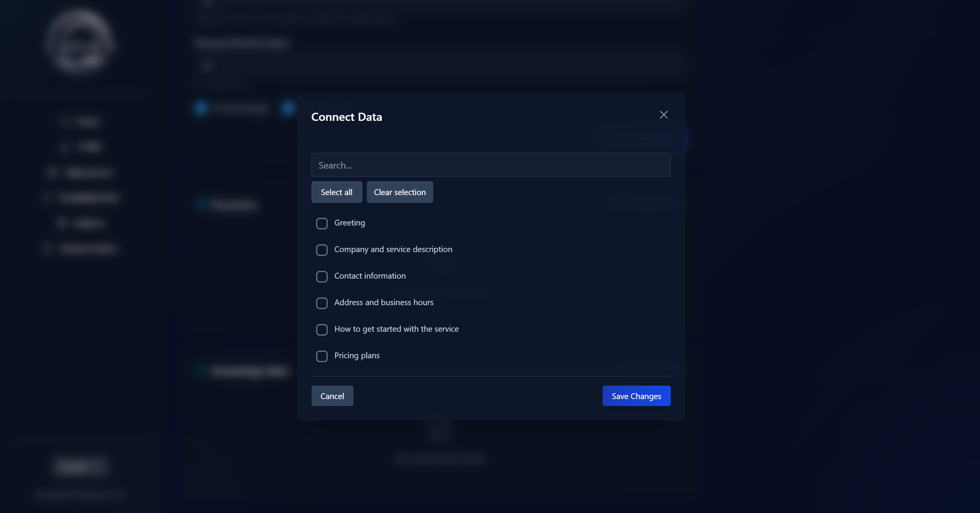Select the Pricing plans checkbox
The image size is (980, 513).
322,356
